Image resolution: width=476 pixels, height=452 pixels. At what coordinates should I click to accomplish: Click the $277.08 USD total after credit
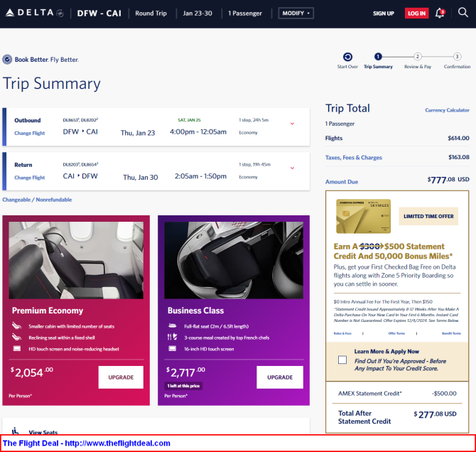tap(435, 414)
